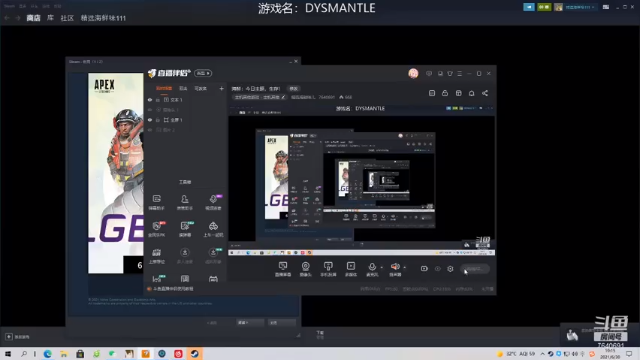
Task: Select the 全屏1 source row
Action: coord(186,120)
